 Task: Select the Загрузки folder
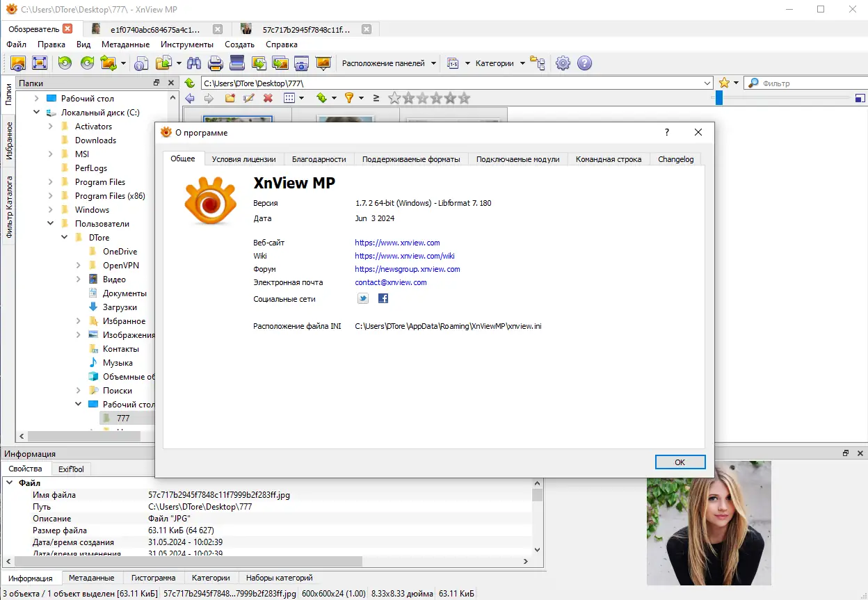point(120,307)
